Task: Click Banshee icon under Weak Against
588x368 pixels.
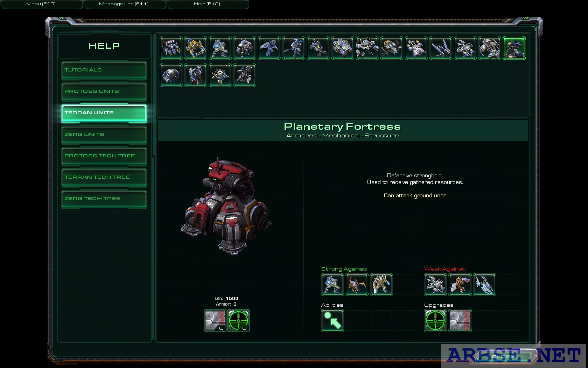Action: click(435, 285)
